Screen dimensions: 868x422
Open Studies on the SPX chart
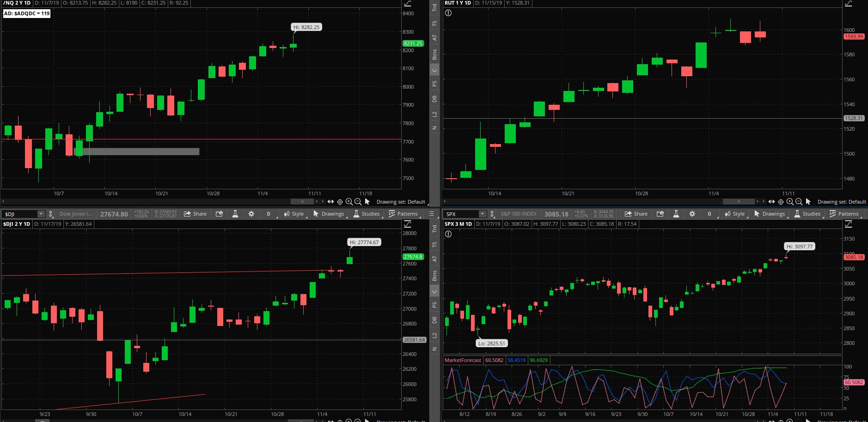click(x=807, y=214)
